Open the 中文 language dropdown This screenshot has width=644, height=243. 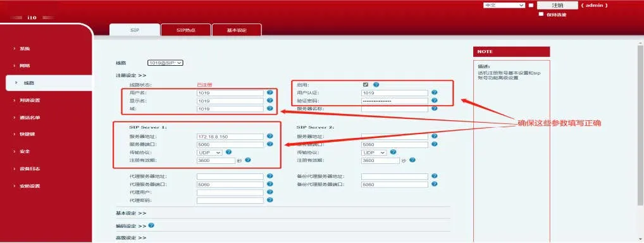pos(504,5)
